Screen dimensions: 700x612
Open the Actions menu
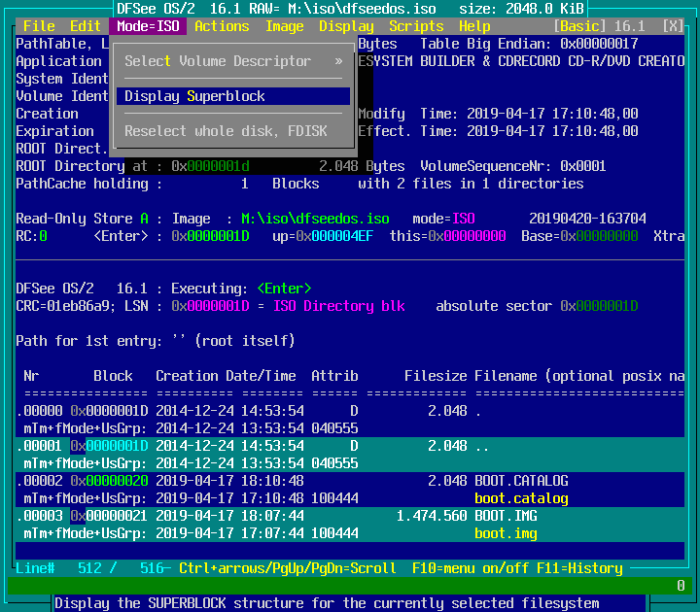222,26
